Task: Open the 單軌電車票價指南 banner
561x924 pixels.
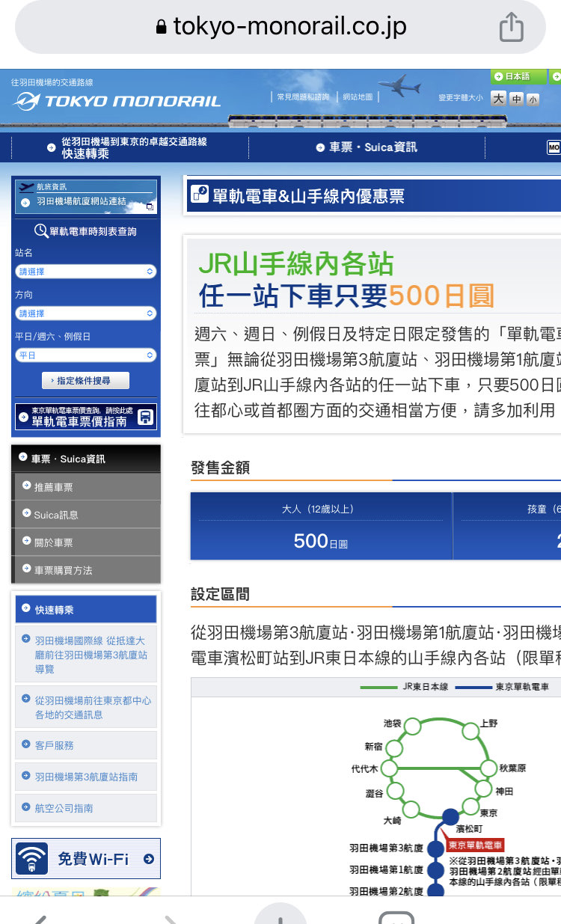Action: [86, 417]
